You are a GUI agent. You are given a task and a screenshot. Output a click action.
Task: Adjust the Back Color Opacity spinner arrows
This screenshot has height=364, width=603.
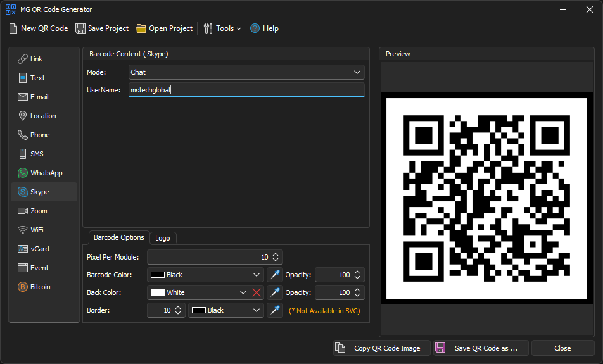click(x=357, y=292)
